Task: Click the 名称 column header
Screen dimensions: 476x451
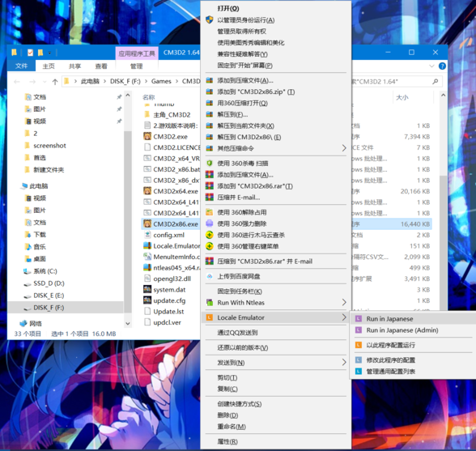Action: pos(148,97)
